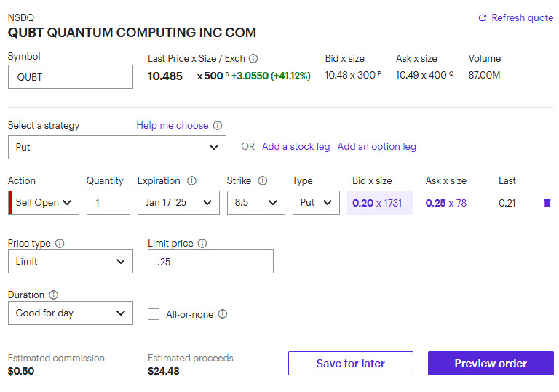Enable the All-or-none checkbox

(x=154, y=314)
